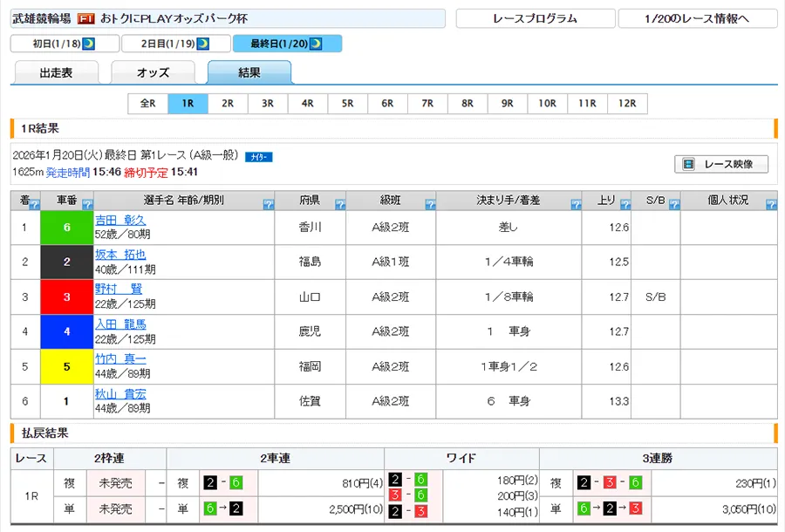Click help icon in 選手名 年齢/期別 header
This screenshot has height=532, width=785.
[x=268, y=205]
